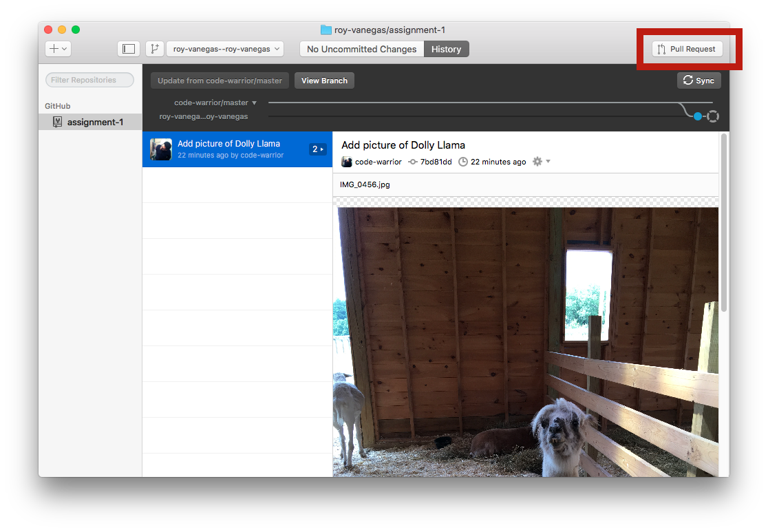Toggle the repository sidebar panel icon
Image resolution: width=768 pixels, height=532 pixels.
pyautogui.click(x=129, y=49)
